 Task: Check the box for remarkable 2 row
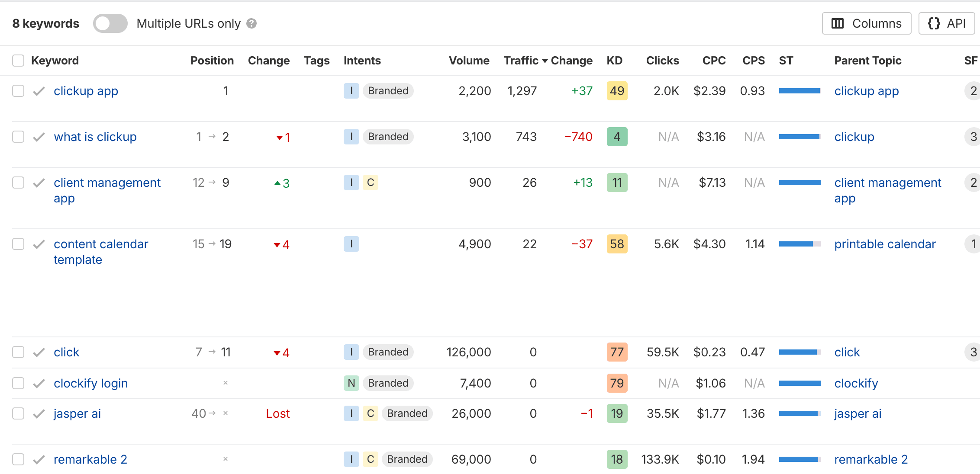(18, 459)
